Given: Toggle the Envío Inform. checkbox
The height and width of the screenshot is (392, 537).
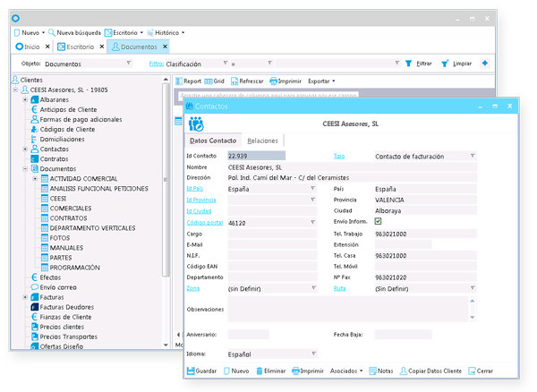Looking at the screenshot, I should click(378, 221).
